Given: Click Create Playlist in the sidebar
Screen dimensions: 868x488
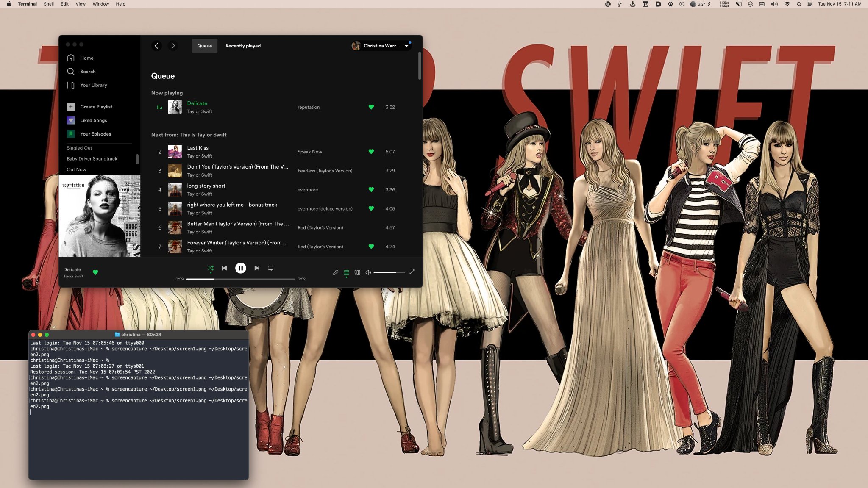Looking at the screenshot, I should coord(96,107).
